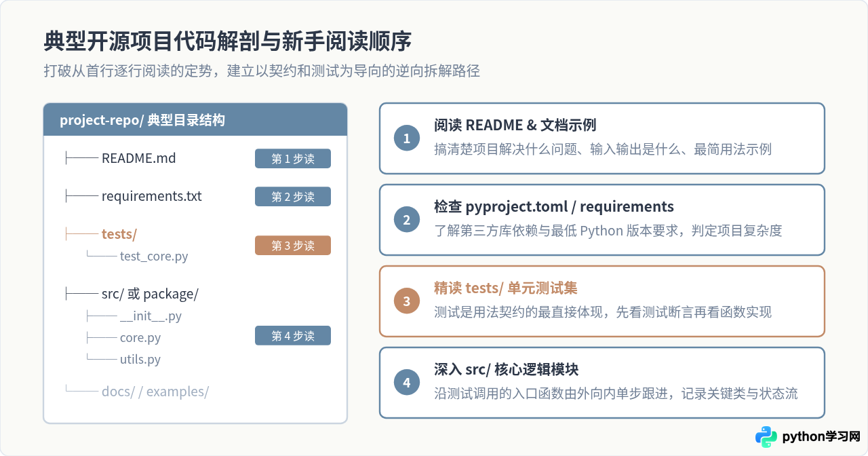Viewport: 868px width, 456px height.
Task: Select requirements.txt in the directory tree
Action: click(152, 196)
